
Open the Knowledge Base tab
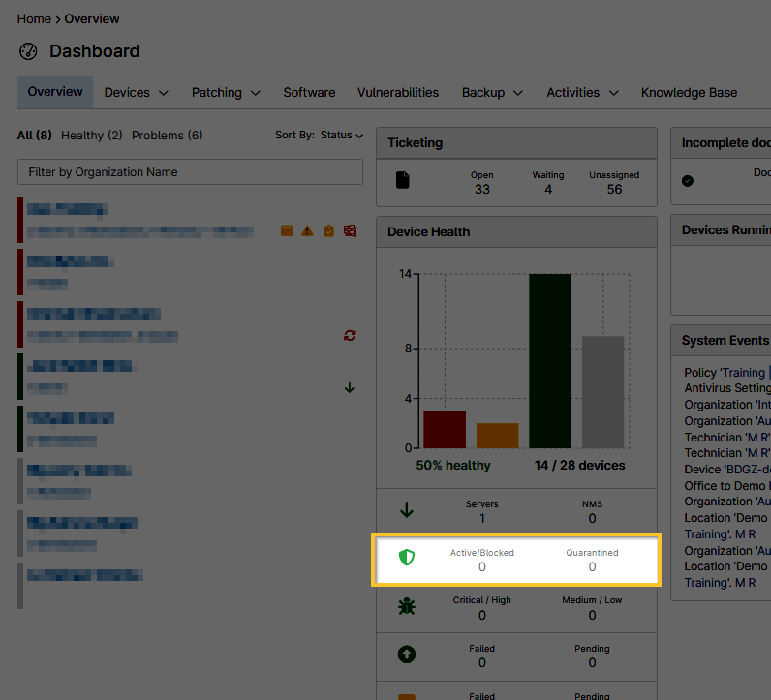pyautogui.click(x=689, y=93)
